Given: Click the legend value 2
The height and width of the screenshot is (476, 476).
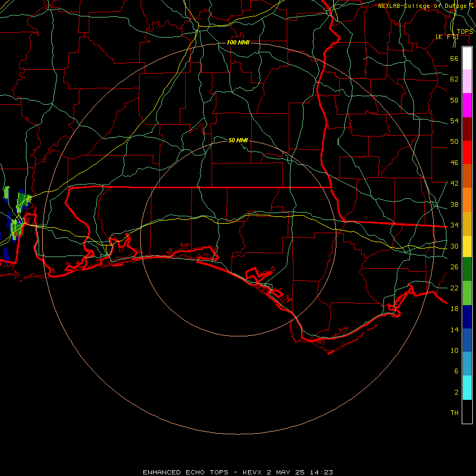Looking at the screenshot, I should tap(456, 392).
